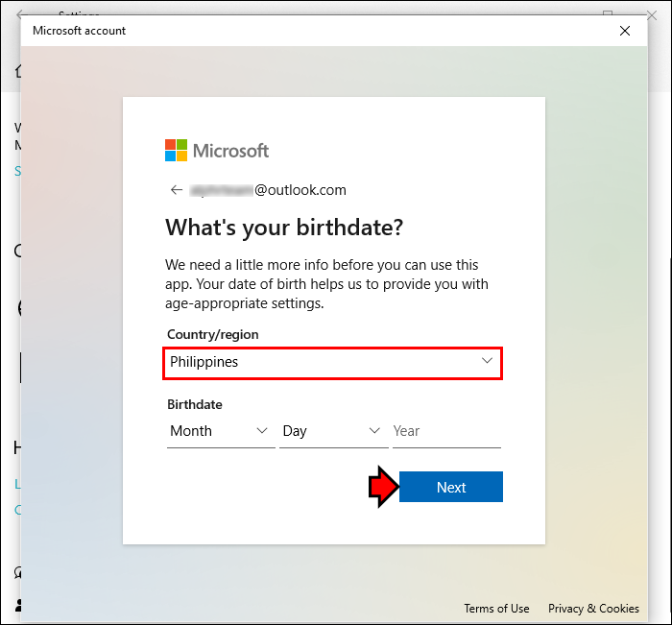The width and height of the screenshot is (672, 625).
Task: Maximize the background Settings window
Action: point(608,14)
